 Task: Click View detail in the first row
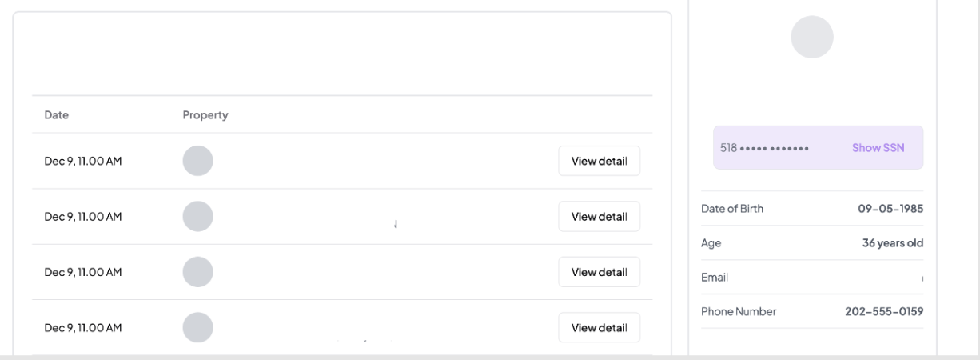[599, 161]
